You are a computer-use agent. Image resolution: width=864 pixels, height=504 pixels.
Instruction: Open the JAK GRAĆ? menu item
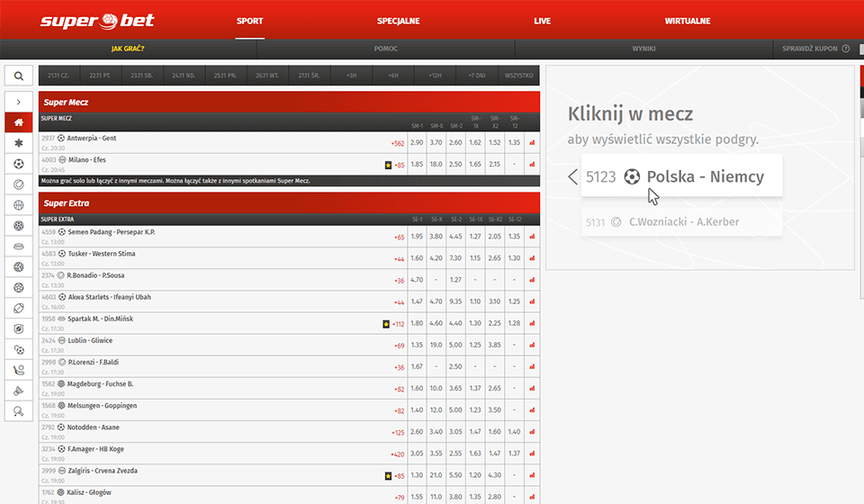[128, 49]
